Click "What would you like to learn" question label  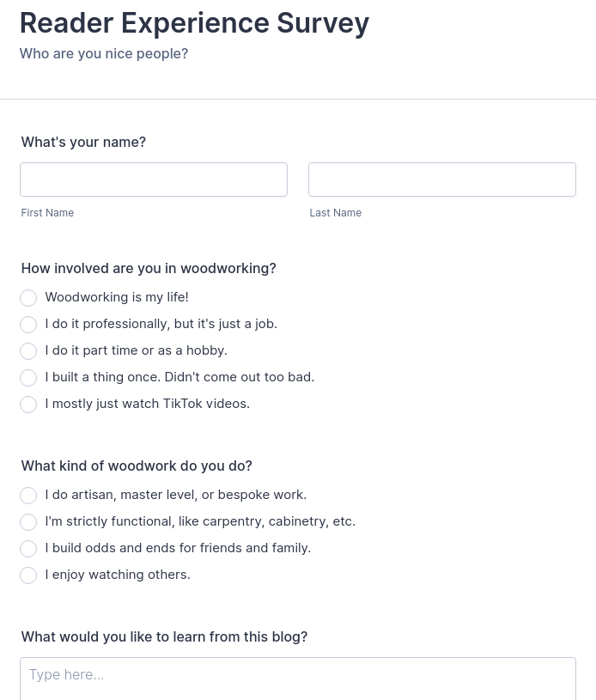(164, 637)
